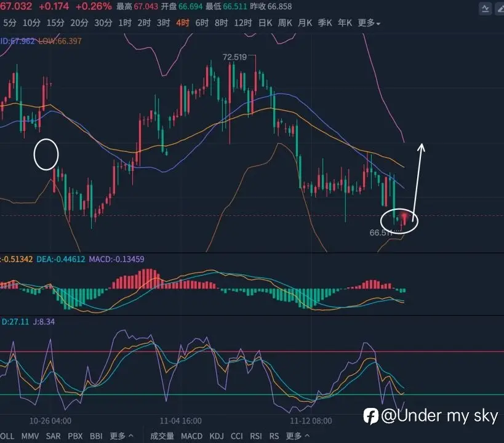The height and width of the screenshot is (443, 504).
Task: Switch to the 5分 timeframe
Action: (10, 23)
